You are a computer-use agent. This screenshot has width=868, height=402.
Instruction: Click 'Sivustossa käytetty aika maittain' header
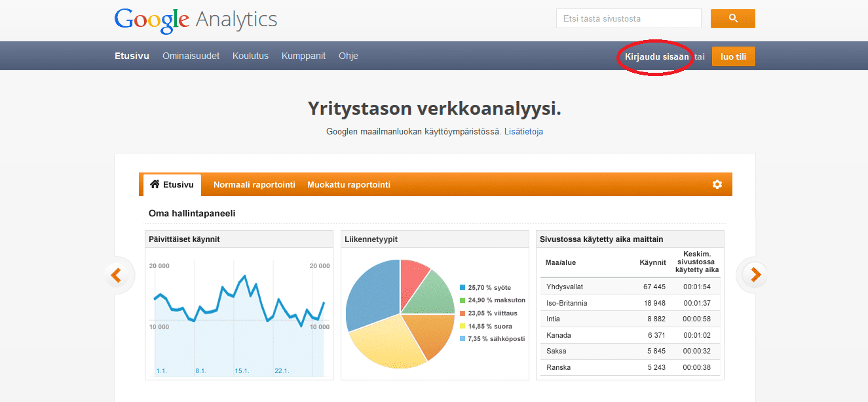(x=630, y=239)
